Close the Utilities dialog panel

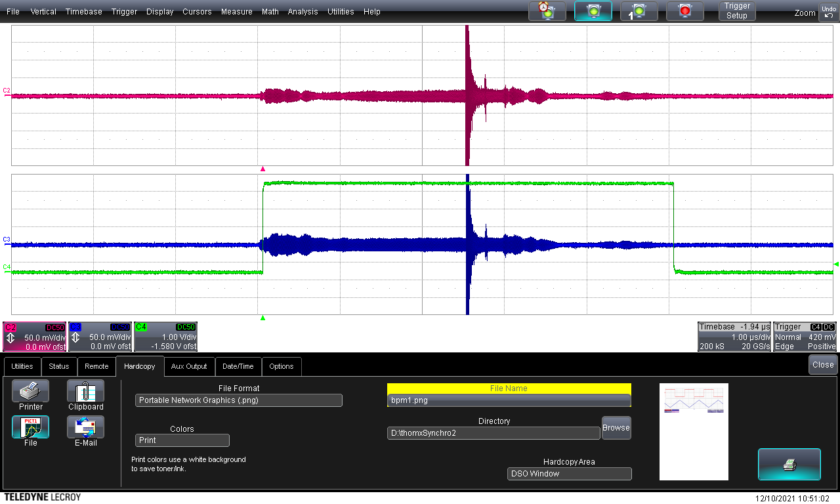822,365
